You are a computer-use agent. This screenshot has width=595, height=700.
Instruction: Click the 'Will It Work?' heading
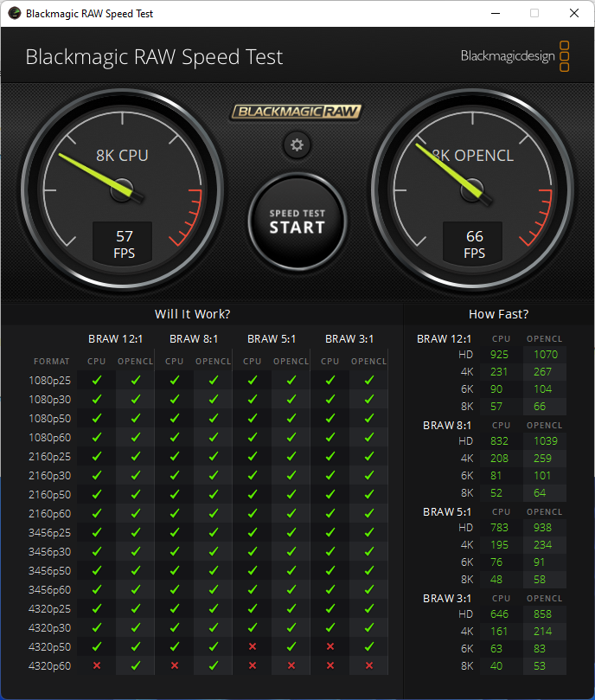[x=192, y=314]
